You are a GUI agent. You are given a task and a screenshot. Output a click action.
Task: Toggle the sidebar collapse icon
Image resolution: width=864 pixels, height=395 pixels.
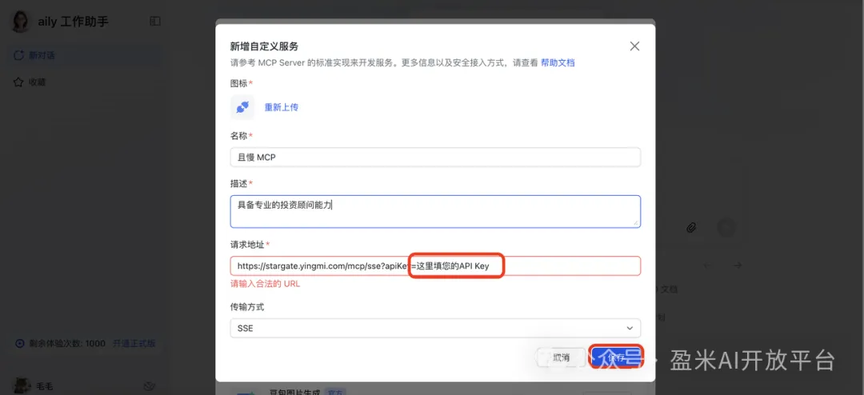tap(155, 21)
